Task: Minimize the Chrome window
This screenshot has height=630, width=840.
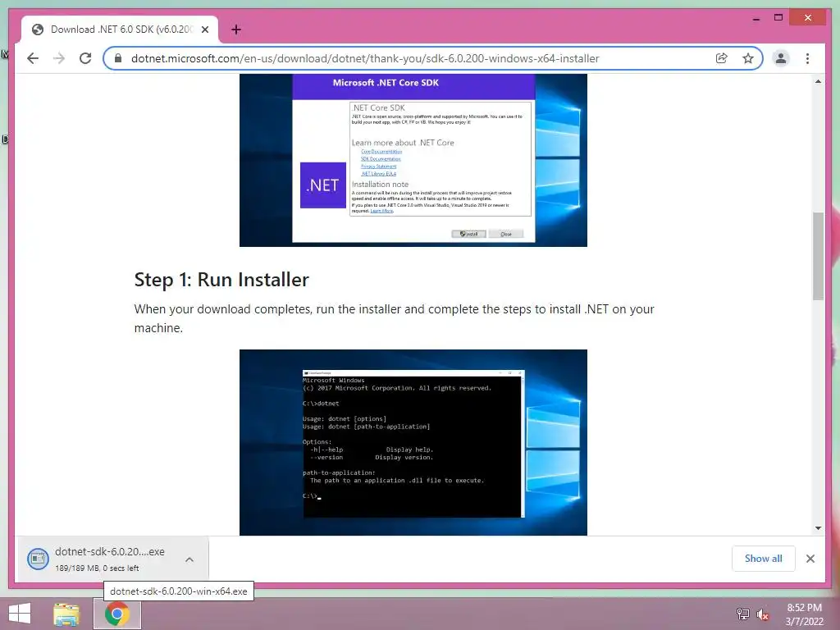Action: [756, 18]
